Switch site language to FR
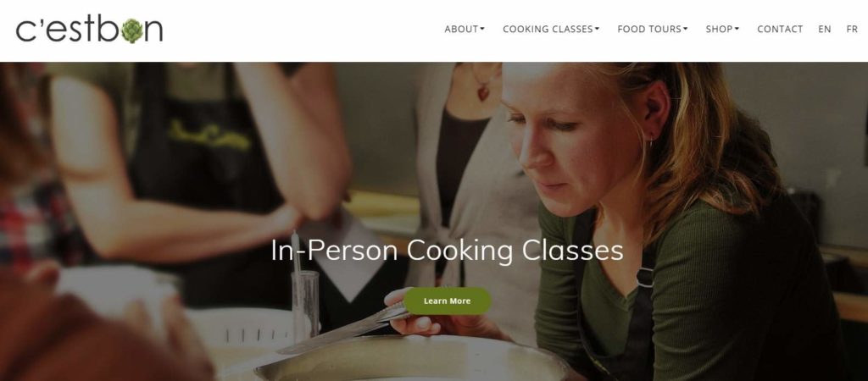Image resolution: width=868 pixels, height=381 pixels. click(x=852, y=29)
